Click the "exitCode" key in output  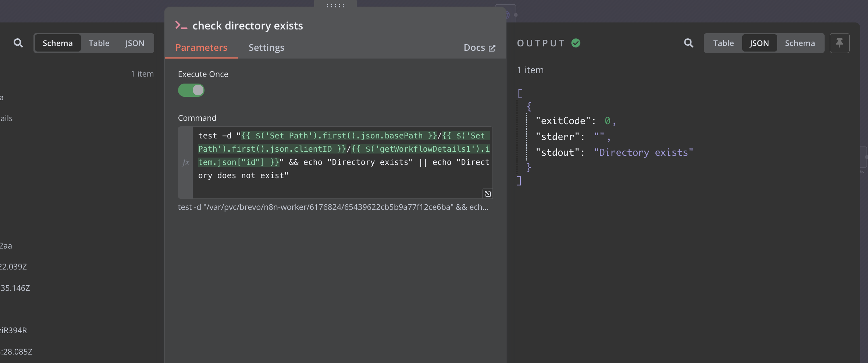[x=563, y=121]
